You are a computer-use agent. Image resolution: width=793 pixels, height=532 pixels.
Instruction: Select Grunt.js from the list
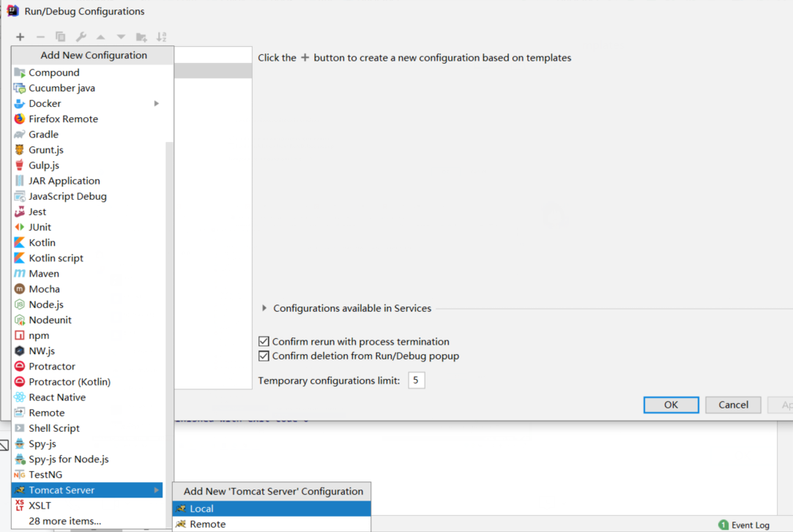[x=89, y=150]
